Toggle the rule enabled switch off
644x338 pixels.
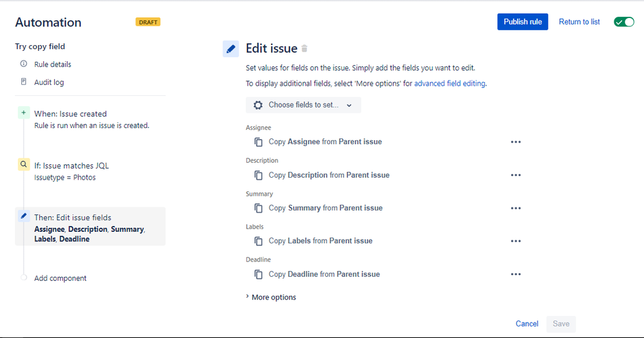pos(624,22)
